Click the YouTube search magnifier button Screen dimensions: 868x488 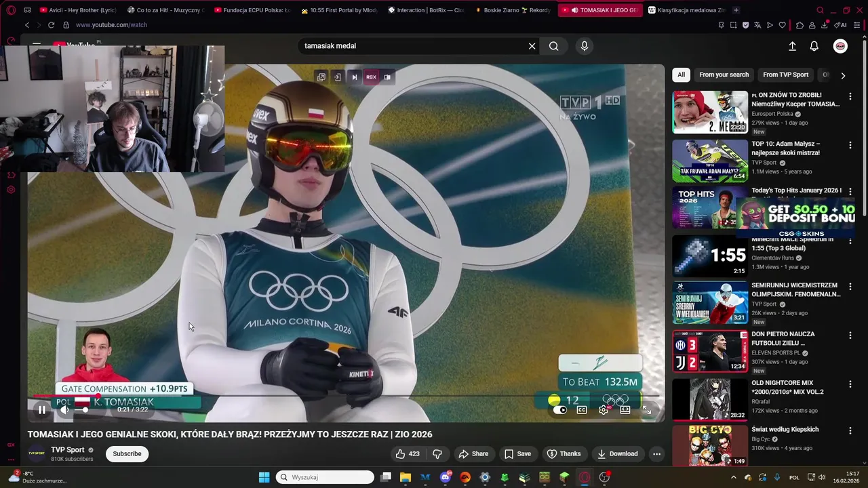click(554, 46)
